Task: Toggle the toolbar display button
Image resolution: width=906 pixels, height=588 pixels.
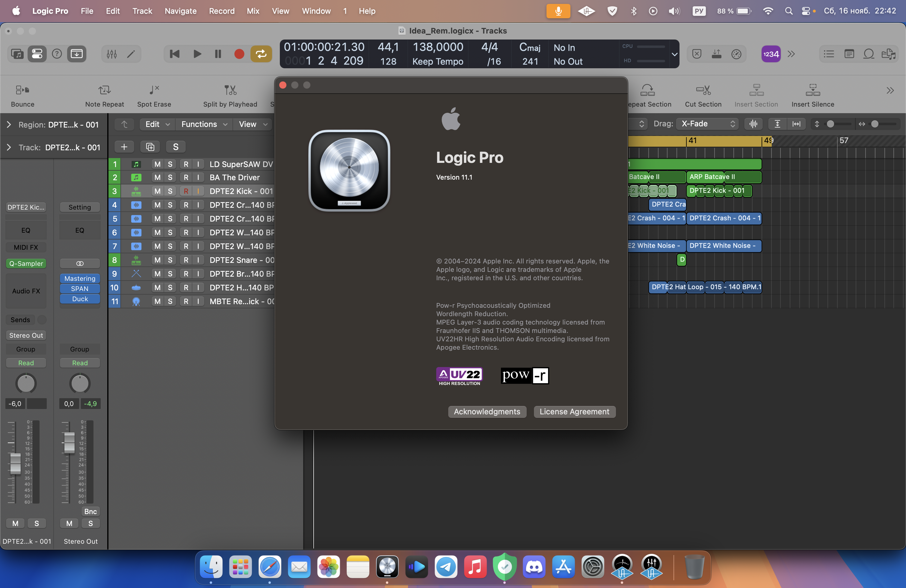Action: click(x=76, y=54)
